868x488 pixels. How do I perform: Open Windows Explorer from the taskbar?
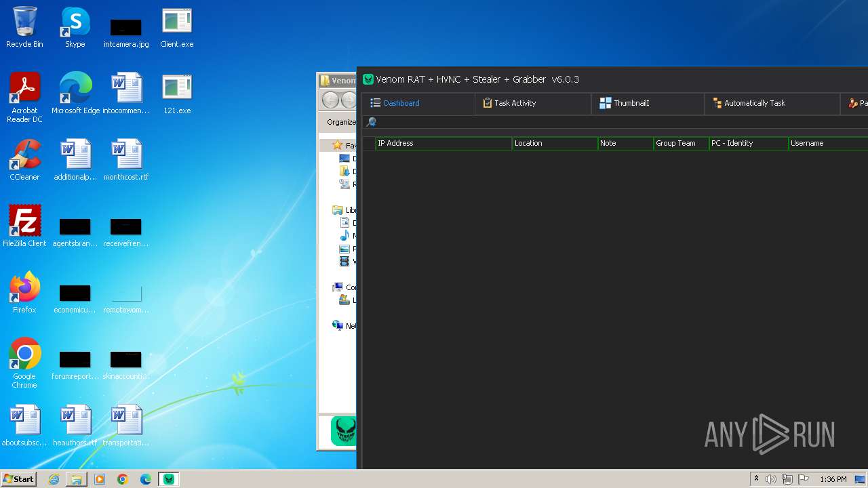(x=77, y=479)
